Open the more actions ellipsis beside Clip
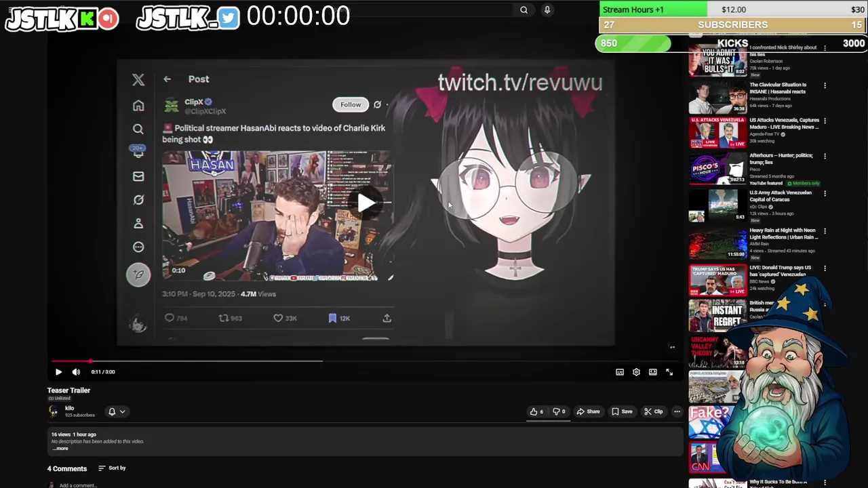Screen dimensions: 868x488 click(677, 411)
